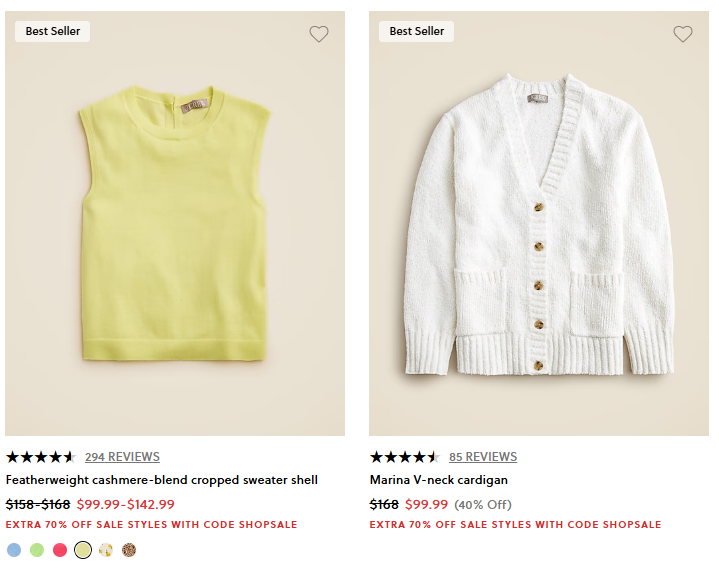Select the pale yellow color swatch
Viewport: 719px width, 568px height.
83,549
